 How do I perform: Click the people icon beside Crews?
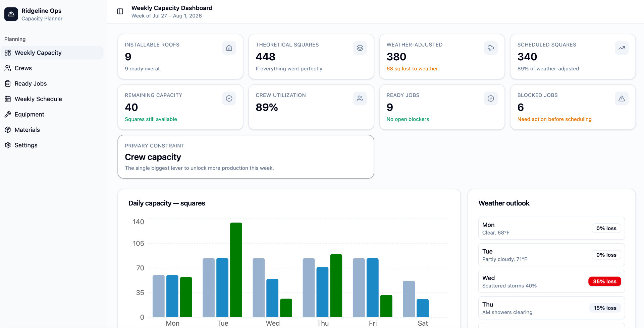(8, 68)
